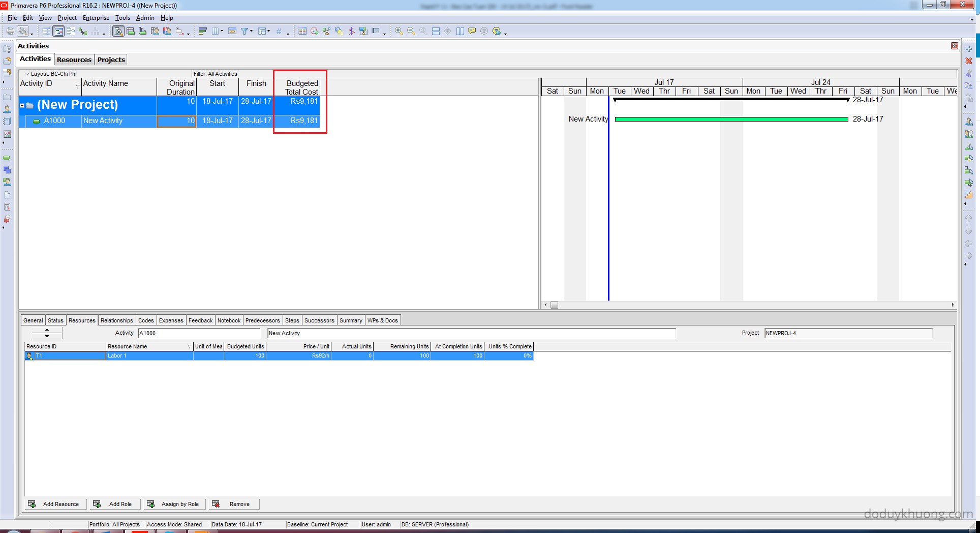Click the green plus Add icon on right sidebar
The image size is (980, 533).
click(969, 49)
